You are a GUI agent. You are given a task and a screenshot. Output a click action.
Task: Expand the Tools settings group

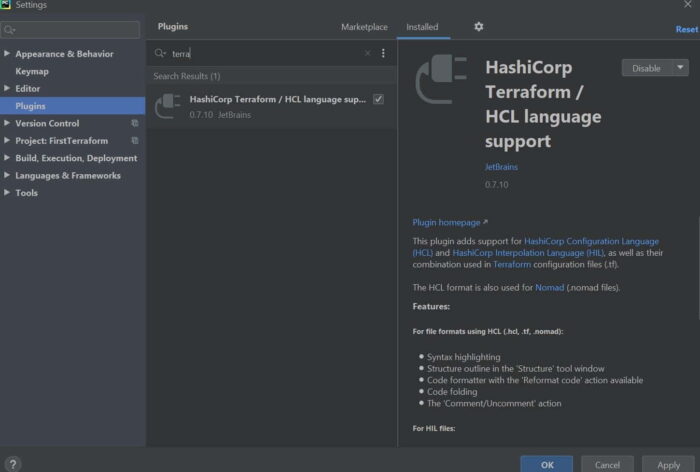click(7, 193)
